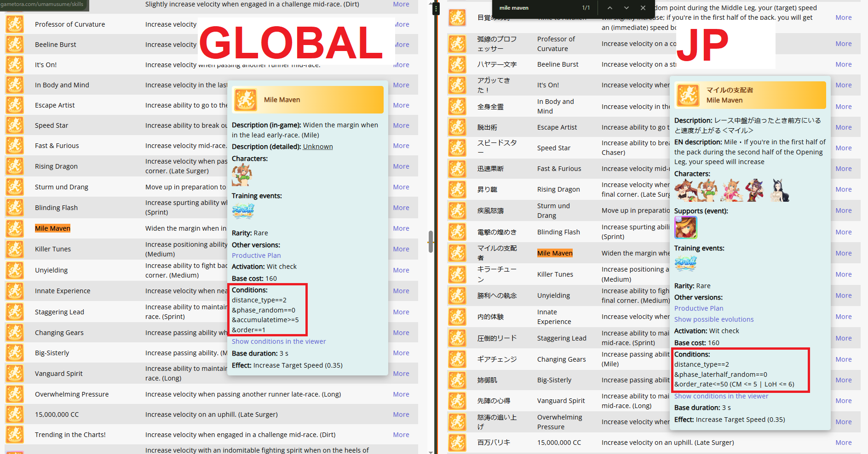Click More for Unyielding, left page
868x454 pixels.
(401, 270)
